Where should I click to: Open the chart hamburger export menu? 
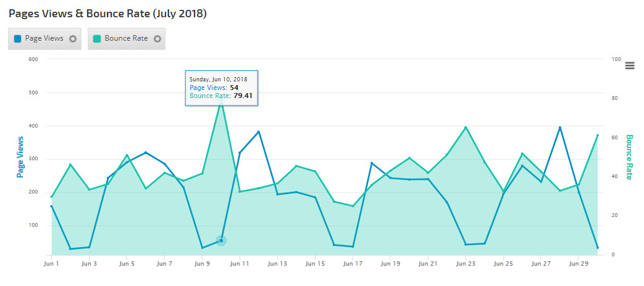pyautogui.click(x=630, y=66)
